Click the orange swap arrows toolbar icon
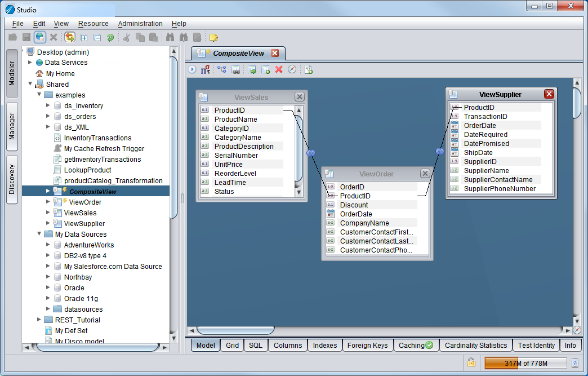The width and height of the screenshot is (588, 376). [x=70, y=38]
